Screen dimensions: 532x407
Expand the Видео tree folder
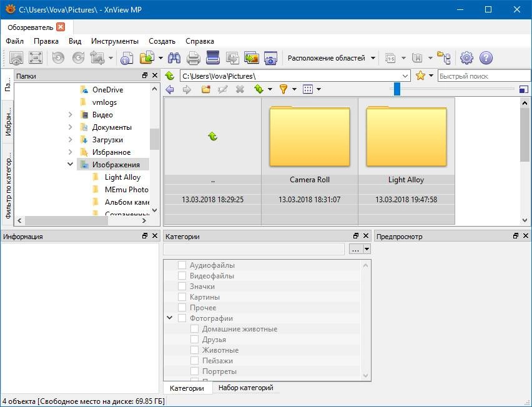(70, 115)
